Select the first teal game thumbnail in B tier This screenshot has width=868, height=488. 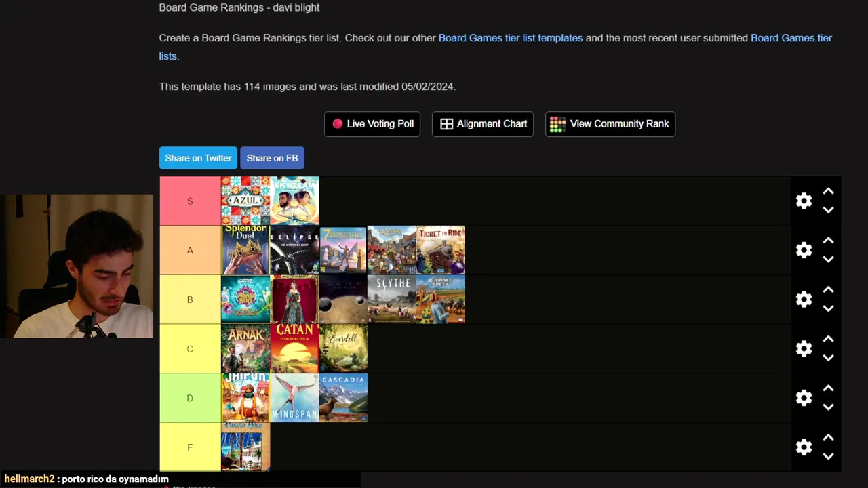(245, 300)
